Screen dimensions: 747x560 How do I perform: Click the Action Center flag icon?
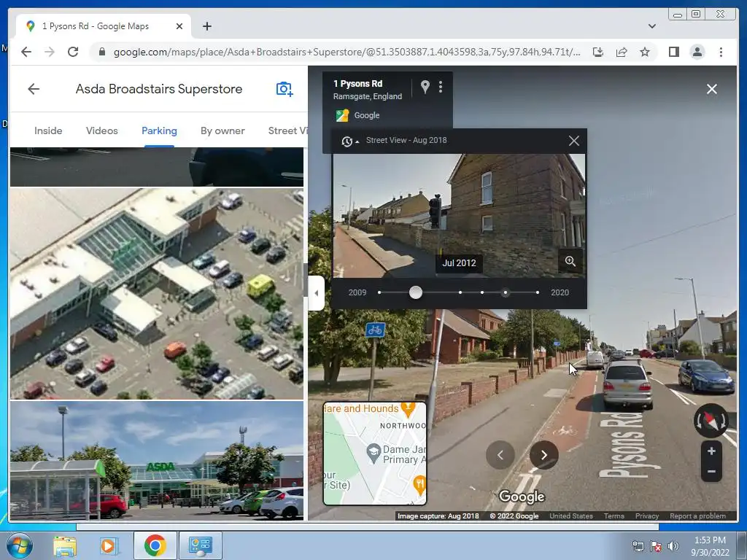click(656, 545)
